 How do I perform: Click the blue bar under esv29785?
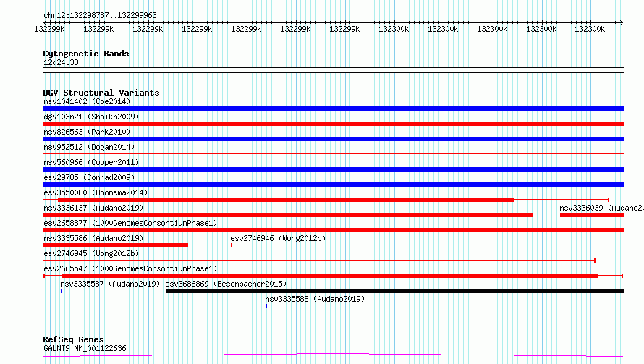click(333, 185)
